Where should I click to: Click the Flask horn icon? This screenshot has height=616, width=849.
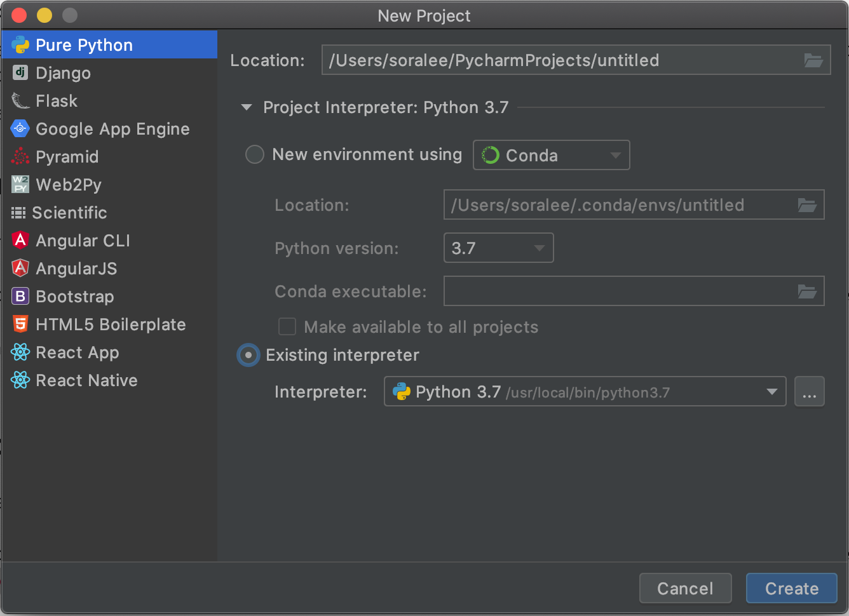[x=20, y=101]
